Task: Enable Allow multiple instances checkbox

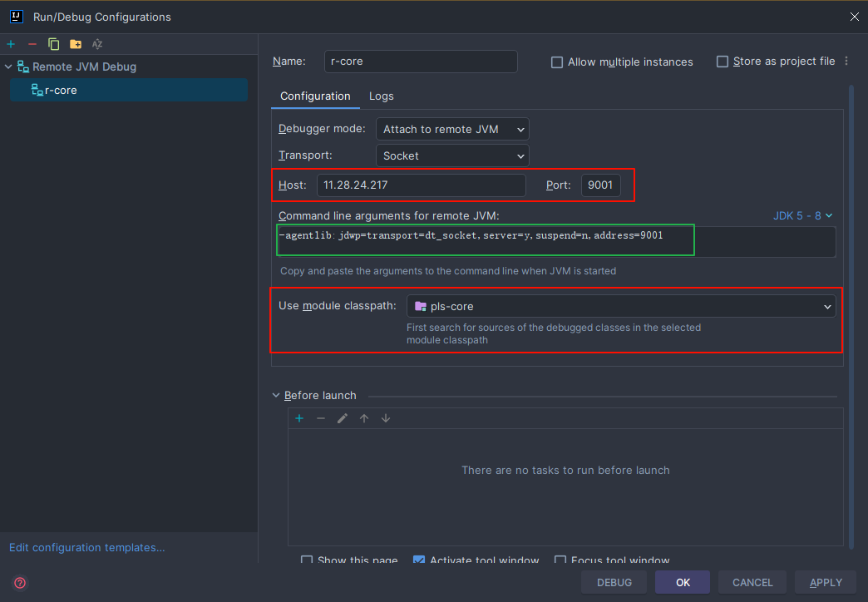Action: point(557,62)
